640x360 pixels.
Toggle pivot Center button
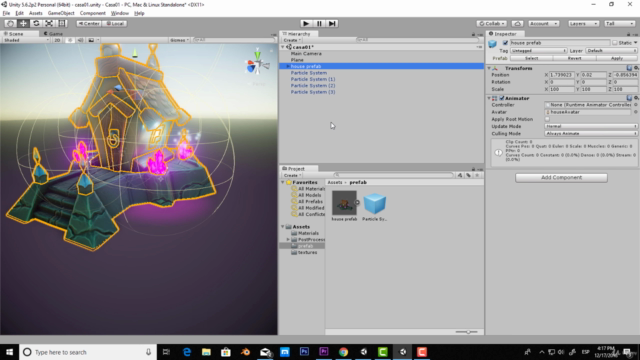tap(89, 24)
